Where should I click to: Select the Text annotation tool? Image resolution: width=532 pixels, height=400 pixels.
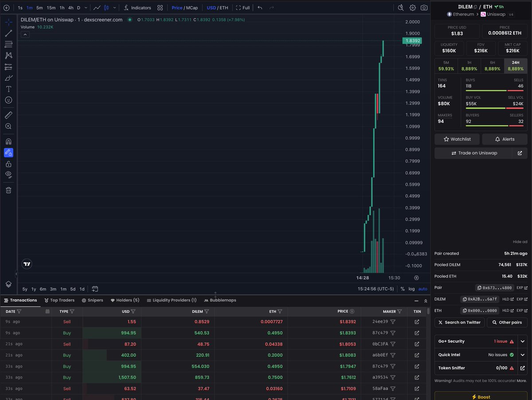point(8,89)
